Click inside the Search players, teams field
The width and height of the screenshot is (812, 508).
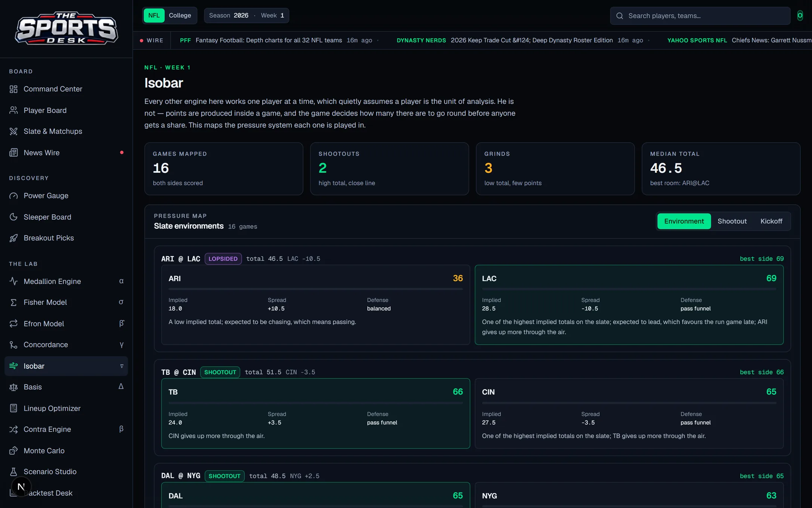(x=700, y=16)
